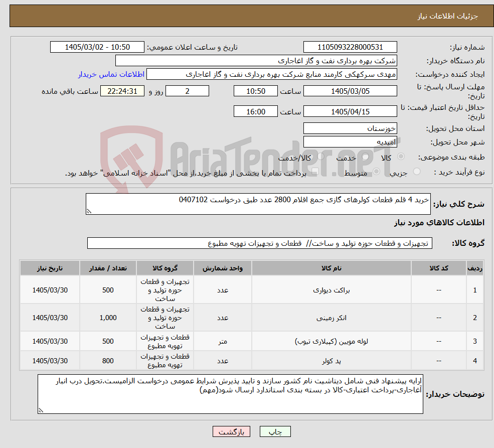Click the resize handle of buyer notes textarea
The image size is (494, 448).
point(41,410)
